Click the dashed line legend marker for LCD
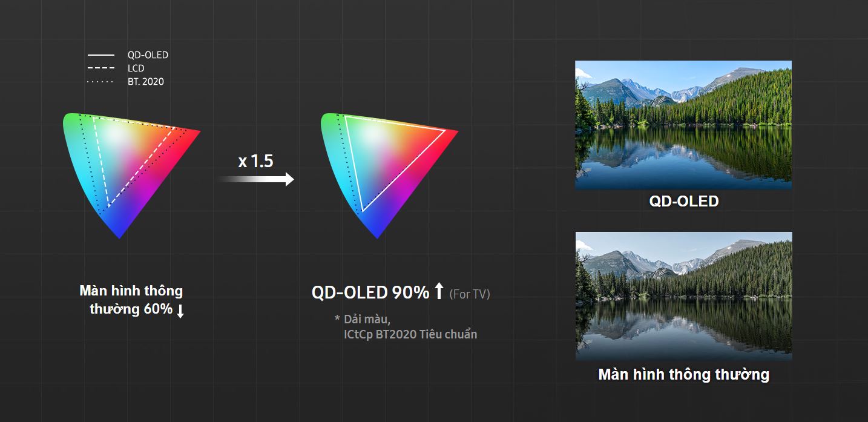868x422 pixels. [x=100, y=68]
